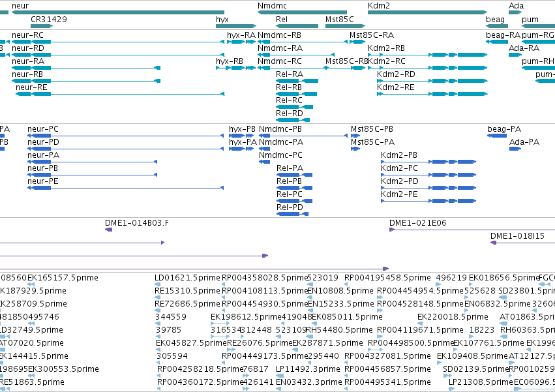555x392 pixels.
Task: Select protein neur-PD
Action: pyautogui.click(x=126, y=149)
